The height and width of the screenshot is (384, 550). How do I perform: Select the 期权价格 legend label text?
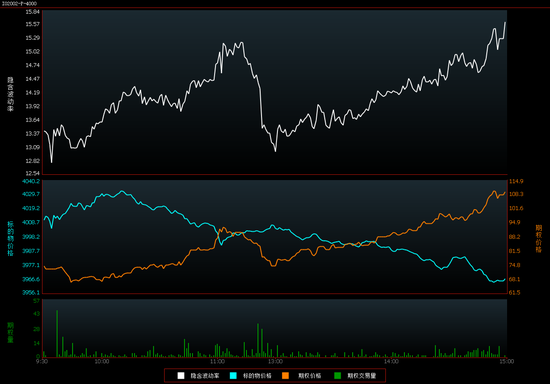click(x=309, y=376)
